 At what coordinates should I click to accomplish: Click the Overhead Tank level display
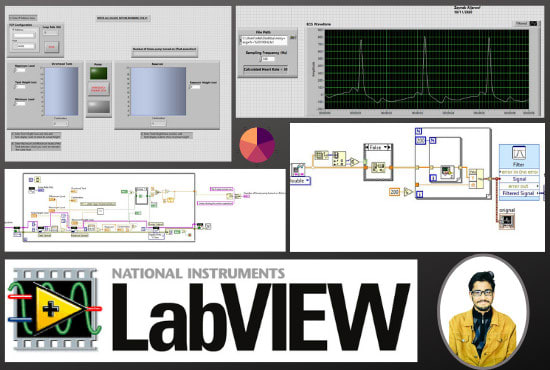pos(61,91)
